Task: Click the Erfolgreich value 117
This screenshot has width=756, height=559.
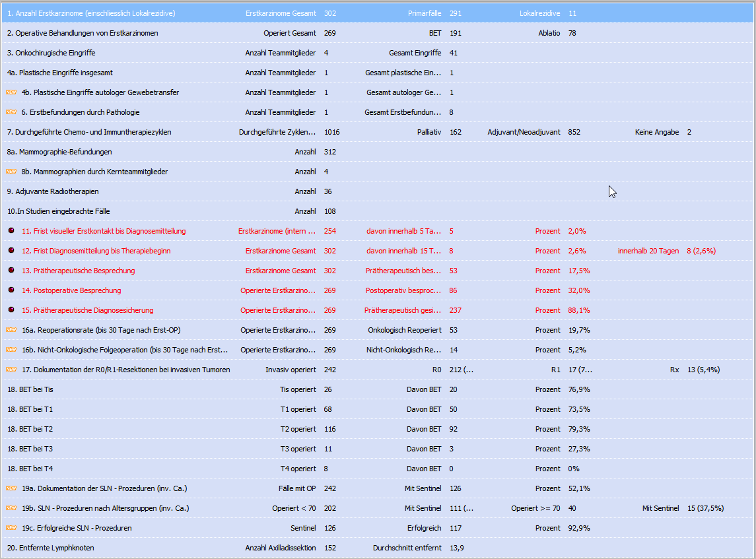Action: point(455,528)
